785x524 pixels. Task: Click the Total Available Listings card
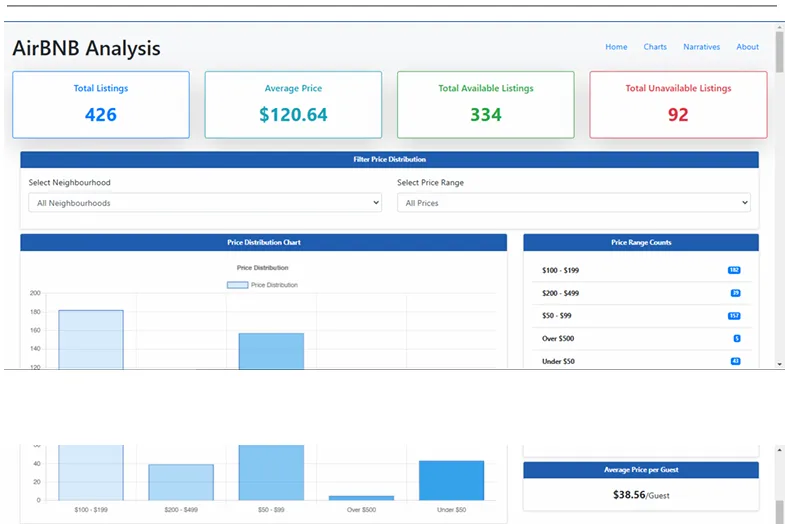click(x=486, y=105)
